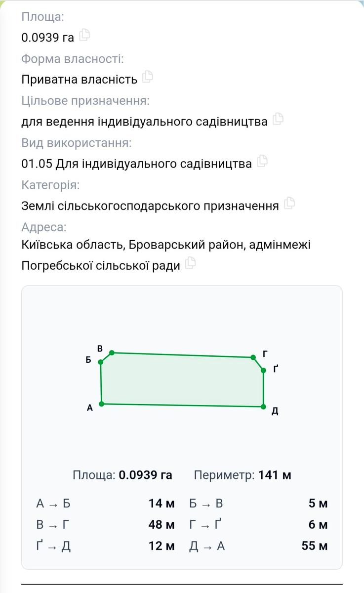Viewport: 364px width, 593px height.
Task: Copy the Землі сільськогосподарського призначення category
Action: (x=289, y=204)
